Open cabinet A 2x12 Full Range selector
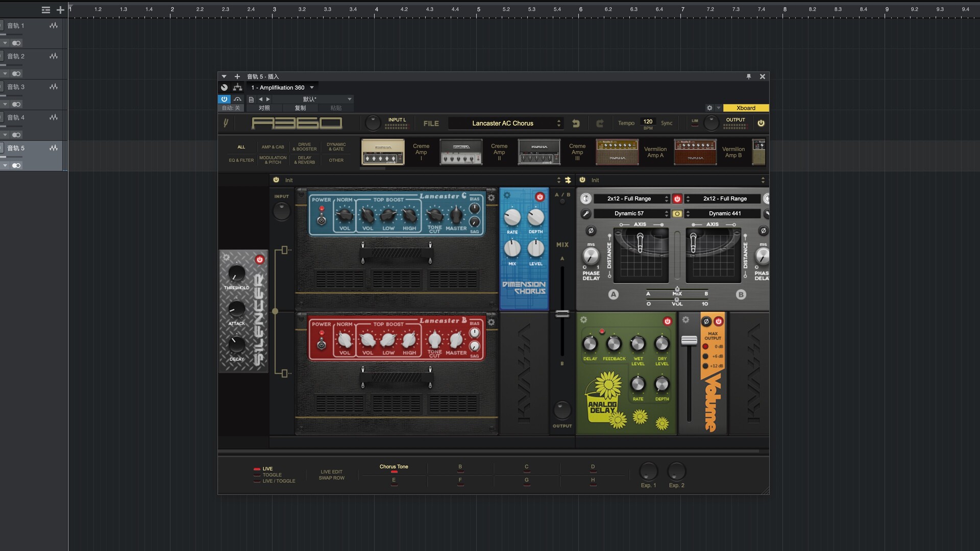980x551 pixels. click(x=632, y=198)
